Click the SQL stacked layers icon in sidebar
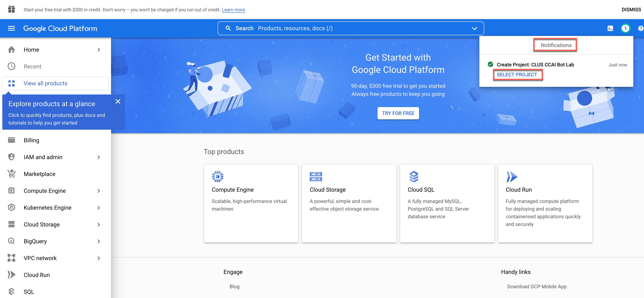 (11, 291)
